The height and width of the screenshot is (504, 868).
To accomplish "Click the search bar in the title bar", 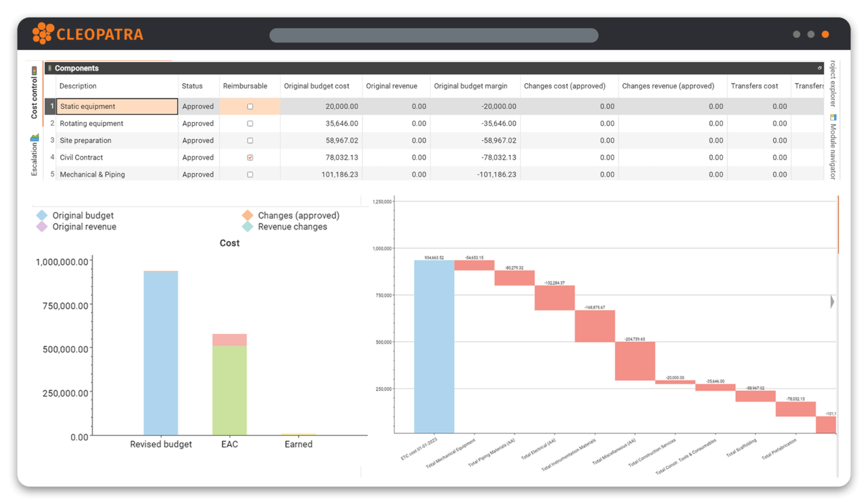I will pos(434,35).
